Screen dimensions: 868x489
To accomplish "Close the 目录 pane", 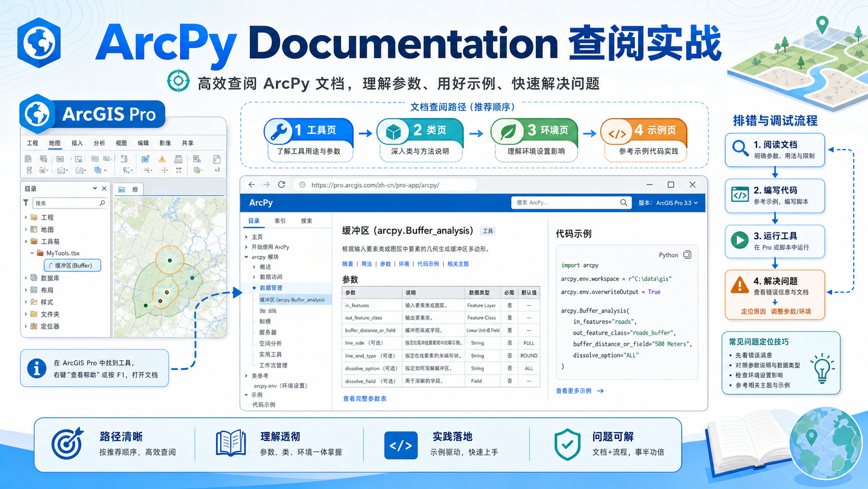I will pos(104,189).
